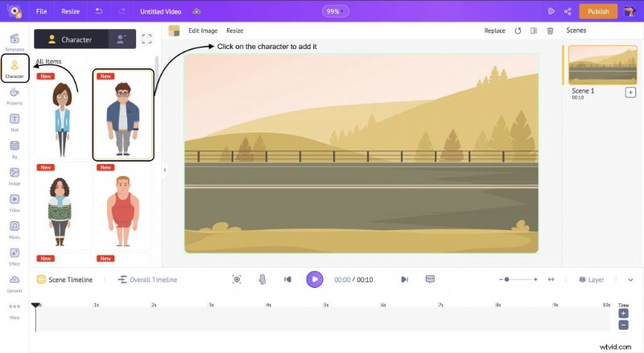The width and height of the screenshot is (644, 353).
Task: Click Resize in the image toolbar
Action: click(x=235, y=31)
